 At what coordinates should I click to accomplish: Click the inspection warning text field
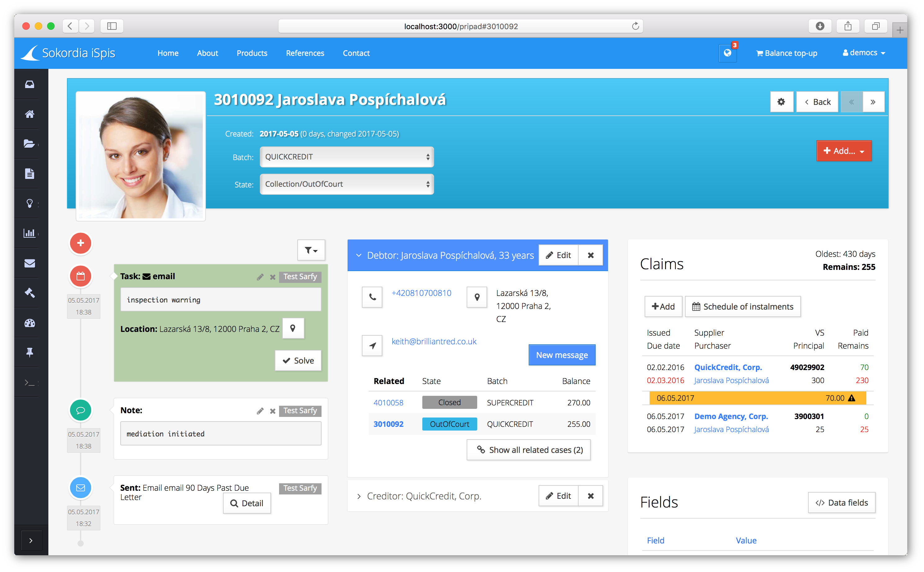tap(221, 300)
